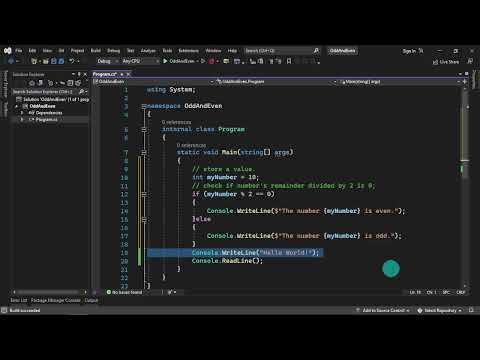This screenshot has width=480, height=360.
Task: Click the Open File toolbar icon
Action: point(46,61)
